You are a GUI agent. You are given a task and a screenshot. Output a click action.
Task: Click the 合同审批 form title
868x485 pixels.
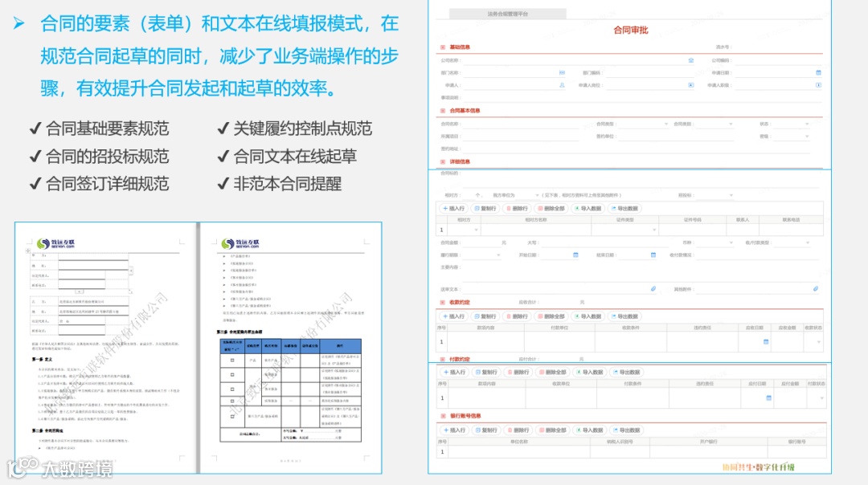[631, 30]
